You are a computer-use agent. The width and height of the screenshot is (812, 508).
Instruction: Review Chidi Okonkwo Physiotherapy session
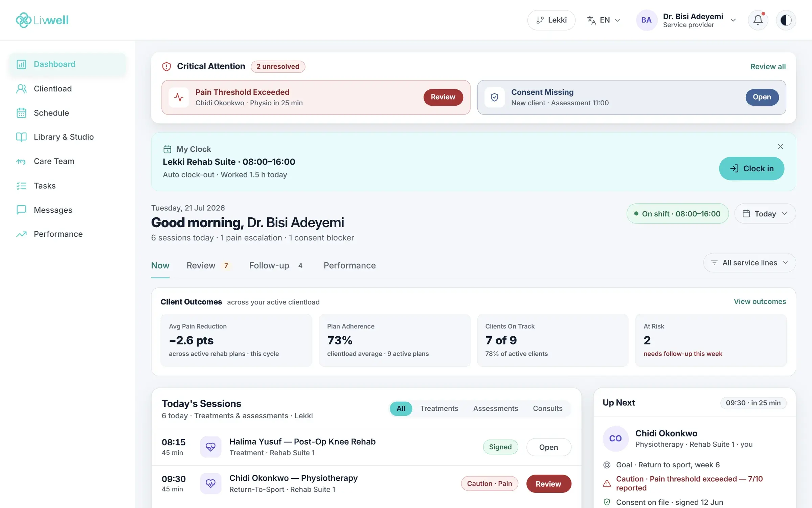click(548, 484)
